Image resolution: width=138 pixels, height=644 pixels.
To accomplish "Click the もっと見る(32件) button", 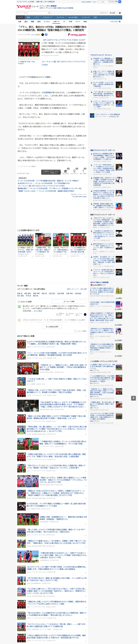I will [52, 327].
